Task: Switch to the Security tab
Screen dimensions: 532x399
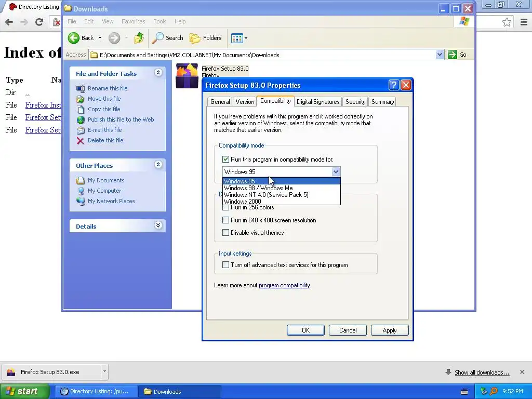Action: pos(355,102)
